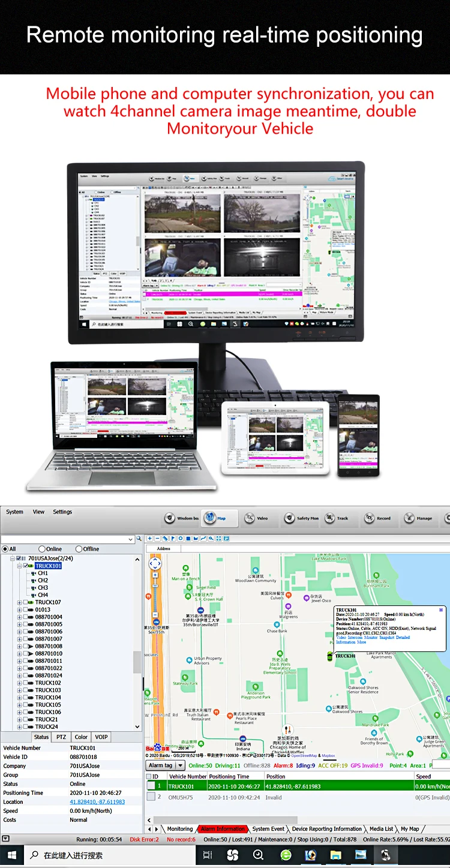Click the TRUCK101 vehicle marker on map
Viewport: 450px width, 868px height.
click(329, 656)
